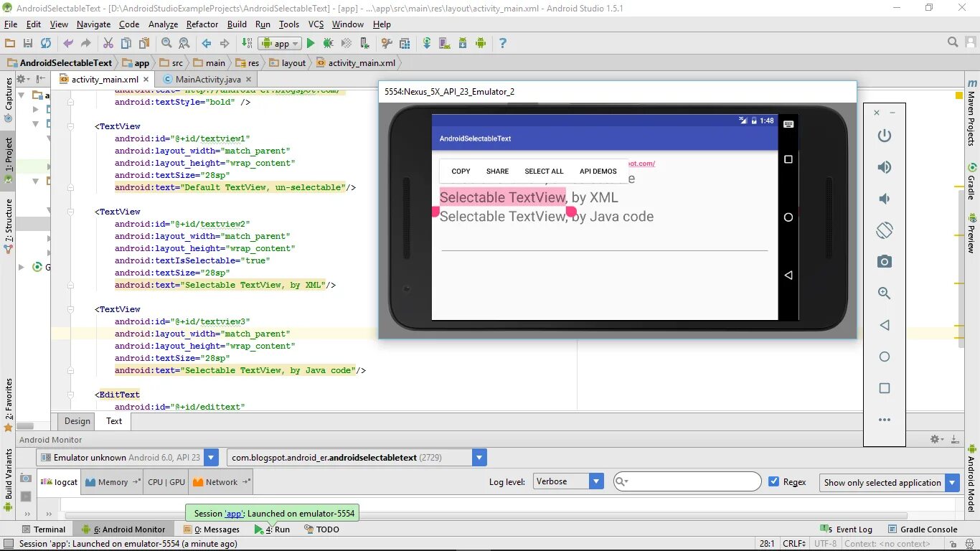The height and width of the screenshot is (551, 980).
Task: Click the Open folder toolbar icon
Action: click(11, 43)
